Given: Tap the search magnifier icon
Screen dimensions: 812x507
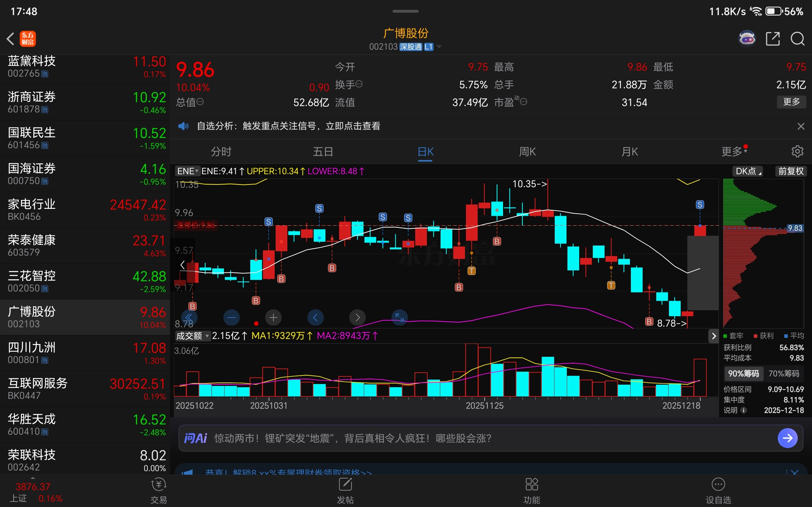Looking at the screenshot, I should (797, 39).
